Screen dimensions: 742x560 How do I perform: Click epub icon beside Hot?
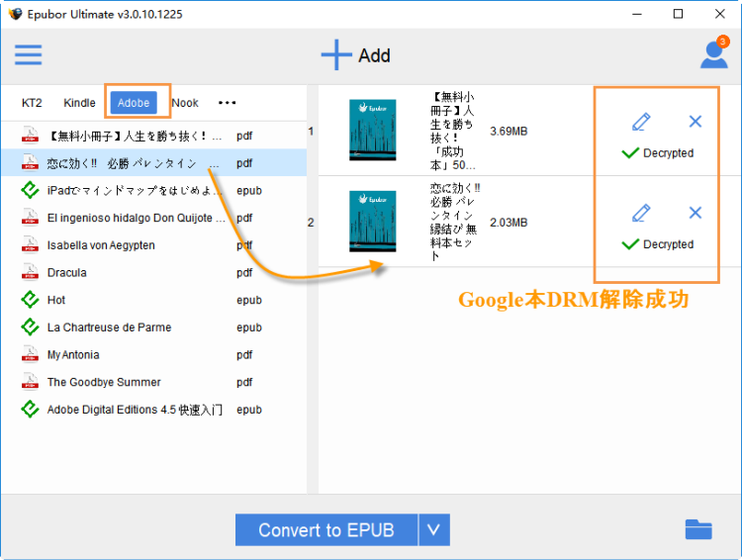30,300
